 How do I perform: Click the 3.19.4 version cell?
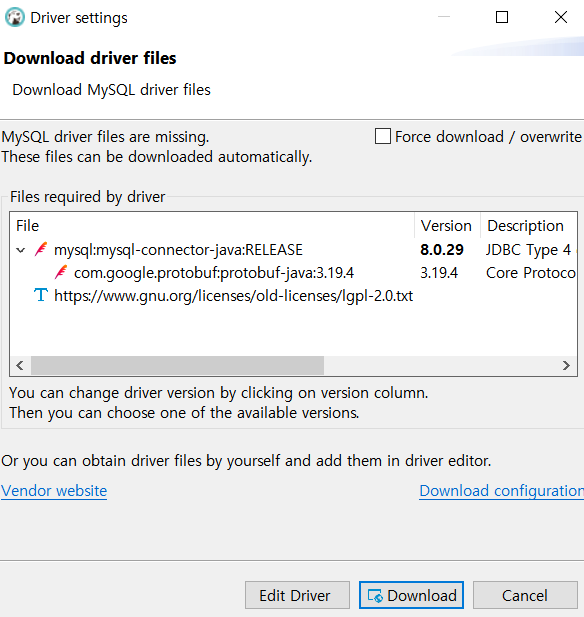[439, 273]
